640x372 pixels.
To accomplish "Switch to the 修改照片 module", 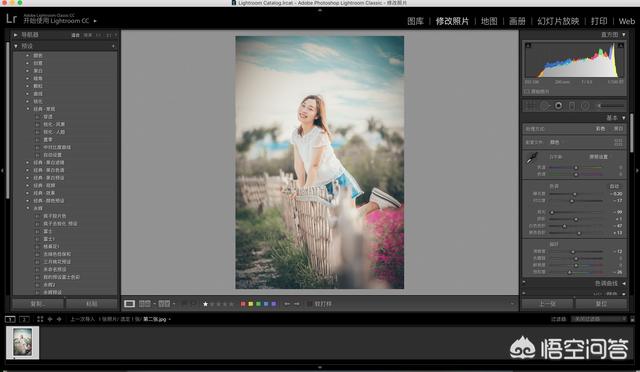I will (452, 21).
